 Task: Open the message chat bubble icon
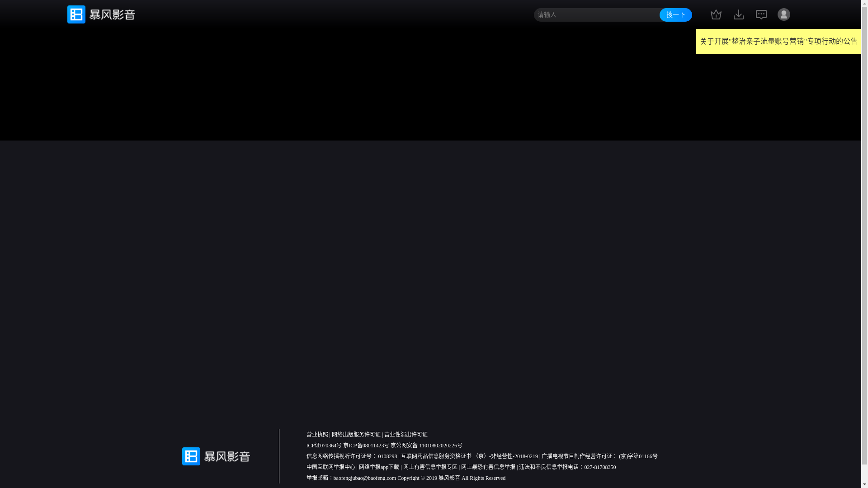761,14
